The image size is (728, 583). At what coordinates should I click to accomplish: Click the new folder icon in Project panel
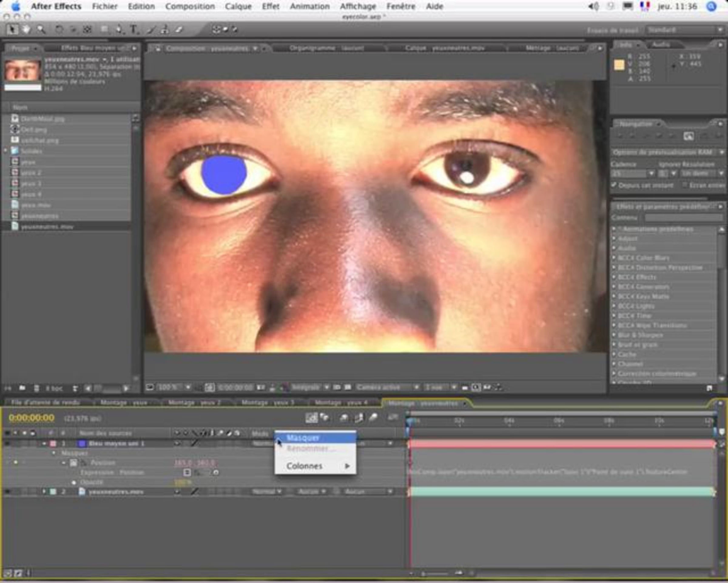point(22,388)
